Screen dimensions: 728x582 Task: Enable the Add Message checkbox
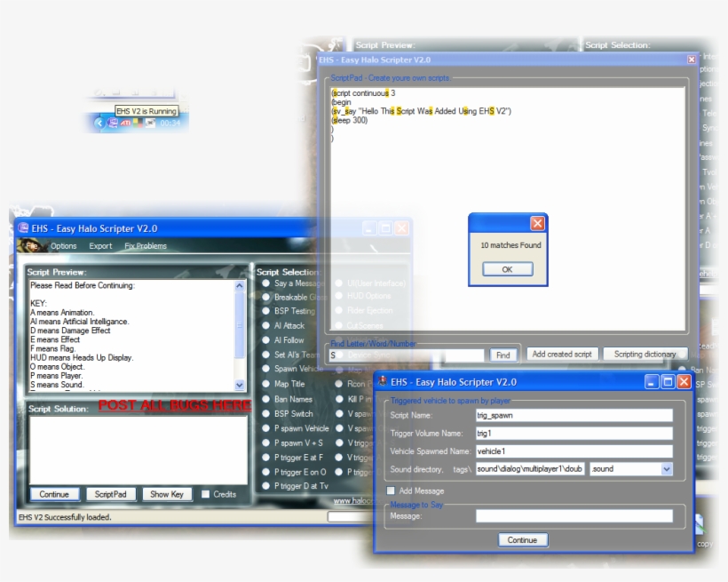pyautogui.click(x=389, y=490)
